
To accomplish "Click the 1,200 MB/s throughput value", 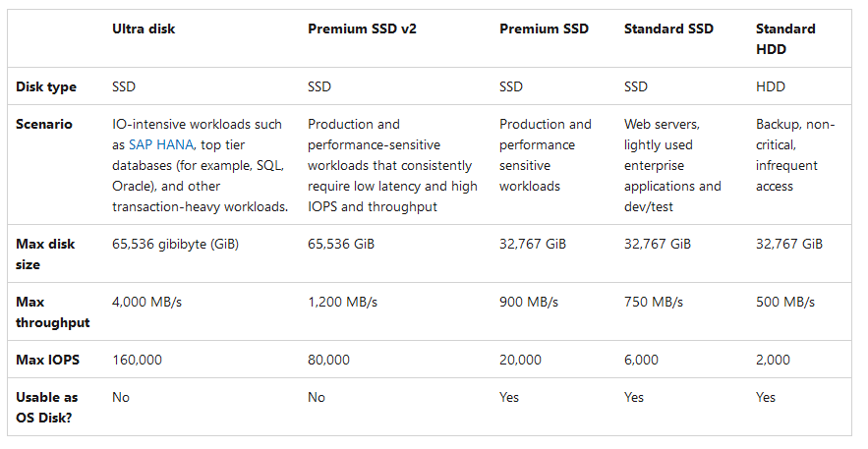I will tap(342, 302).
